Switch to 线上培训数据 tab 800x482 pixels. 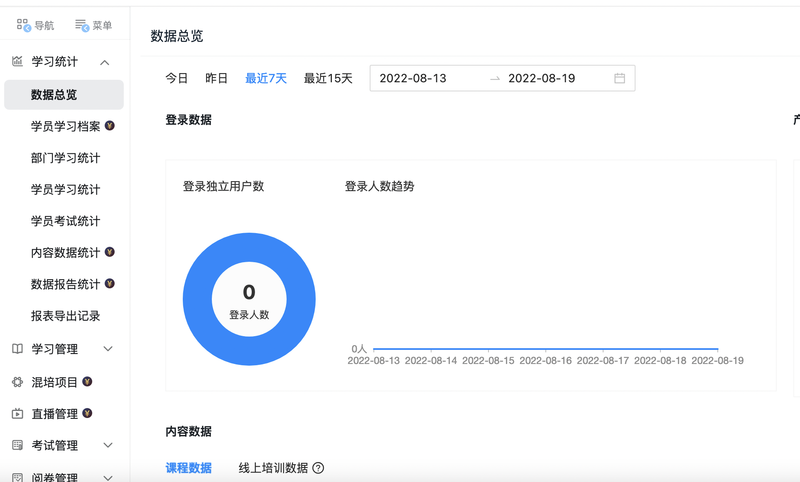(x=273, y=468)
